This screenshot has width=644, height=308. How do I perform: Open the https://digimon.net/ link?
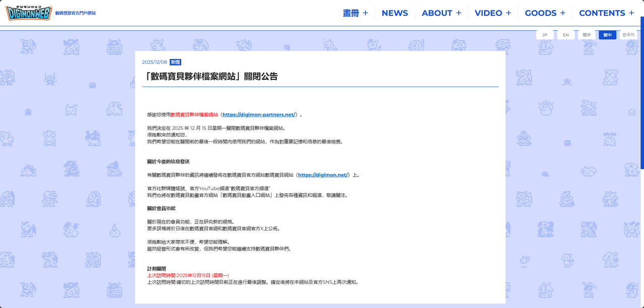click(x=323, y=175)
